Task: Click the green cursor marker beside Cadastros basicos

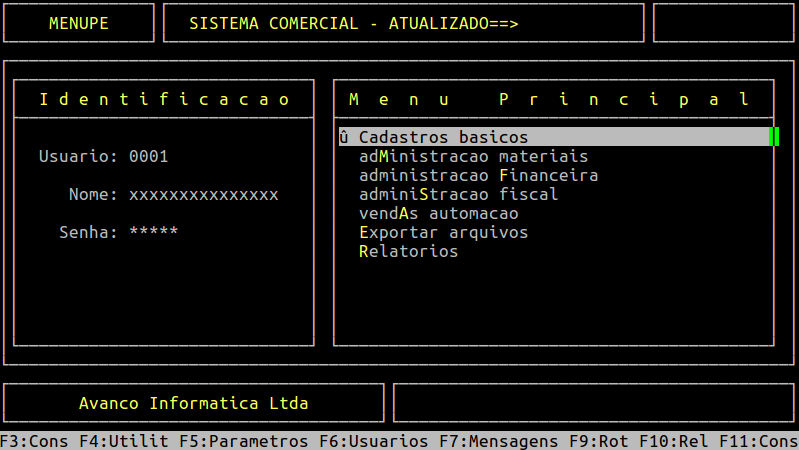Action: [x=774, y=137]
